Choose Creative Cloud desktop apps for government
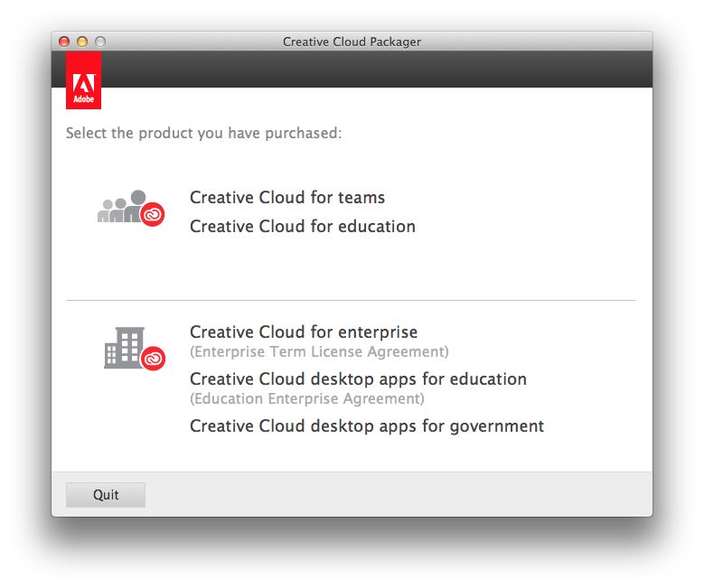 pyautogui.click(x=366, y=425)
